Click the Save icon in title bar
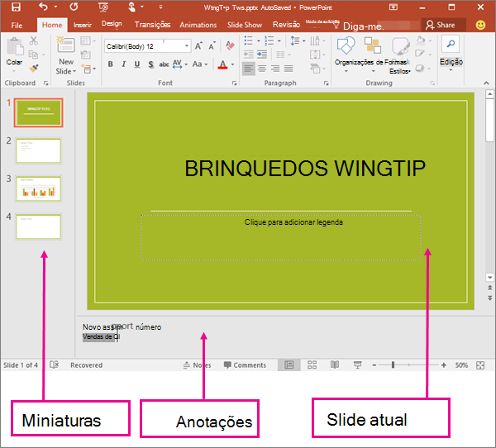496x448 pixels. click(x=16, y=7)
